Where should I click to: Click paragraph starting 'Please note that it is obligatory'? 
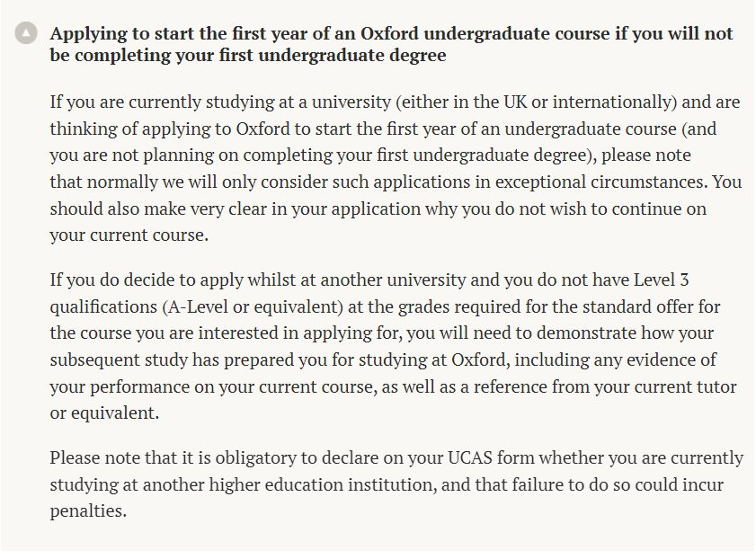coord(396,484)
